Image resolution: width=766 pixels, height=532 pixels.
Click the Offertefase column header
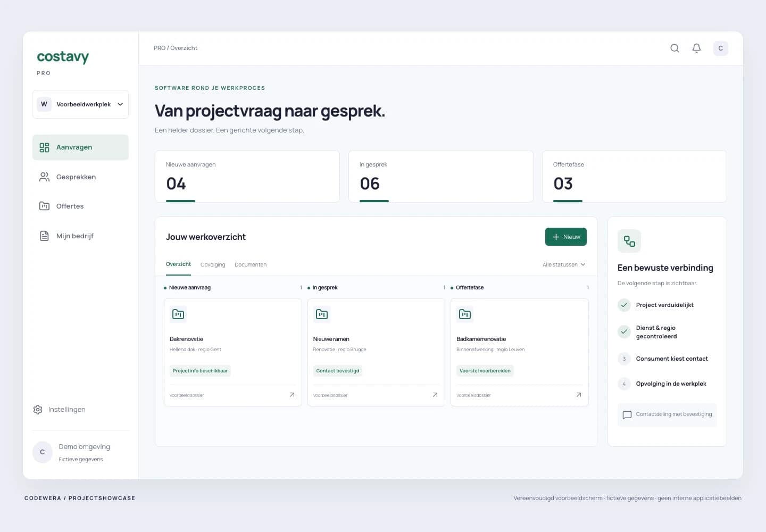[470, 288]
